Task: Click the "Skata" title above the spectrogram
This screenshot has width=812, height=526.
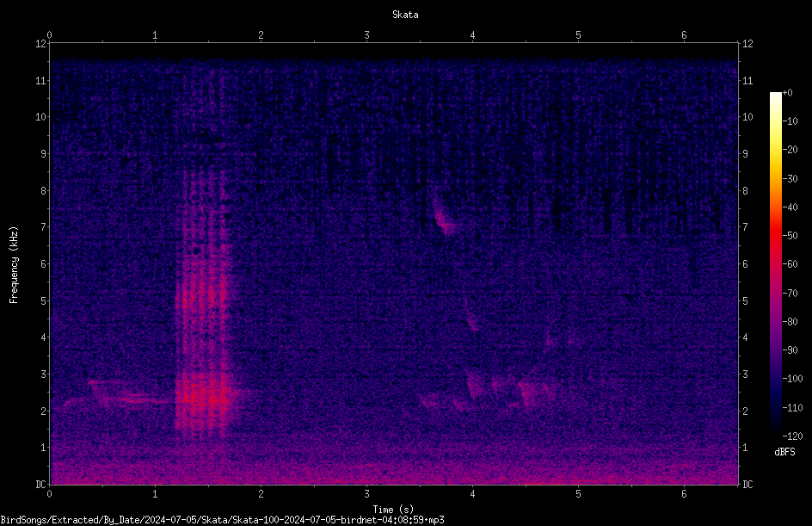Action: coord(405,15)
